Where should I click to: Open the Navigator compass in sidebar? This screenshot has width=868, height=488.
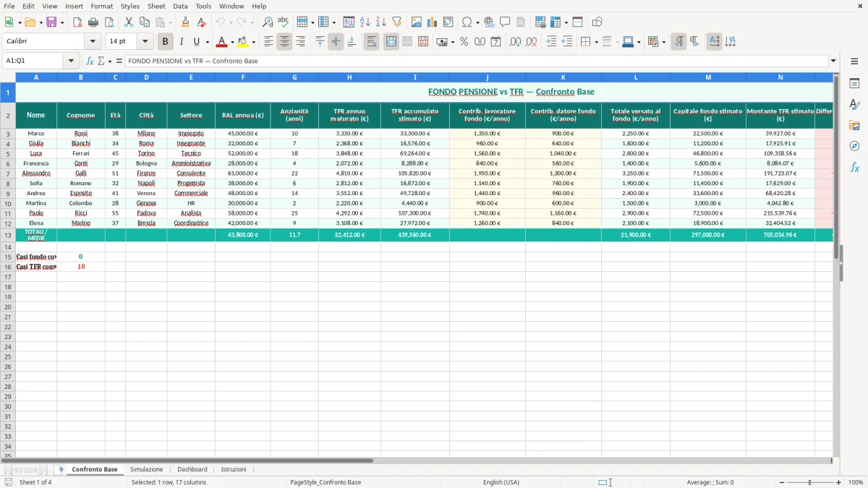point(854,146)
